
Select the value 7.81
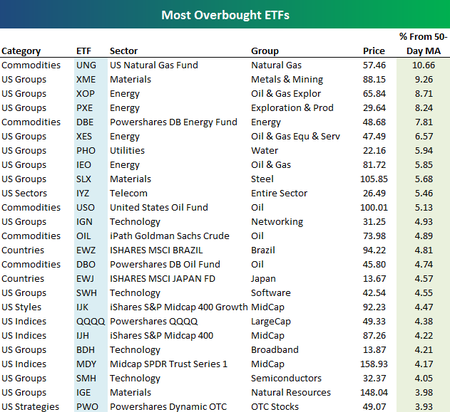coord(424,122)
